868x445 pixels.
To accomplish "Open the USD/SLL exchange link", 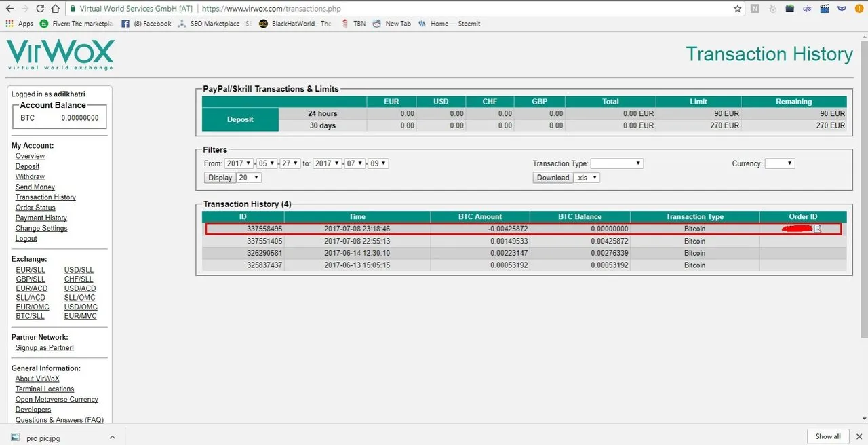I will [79, 270].
